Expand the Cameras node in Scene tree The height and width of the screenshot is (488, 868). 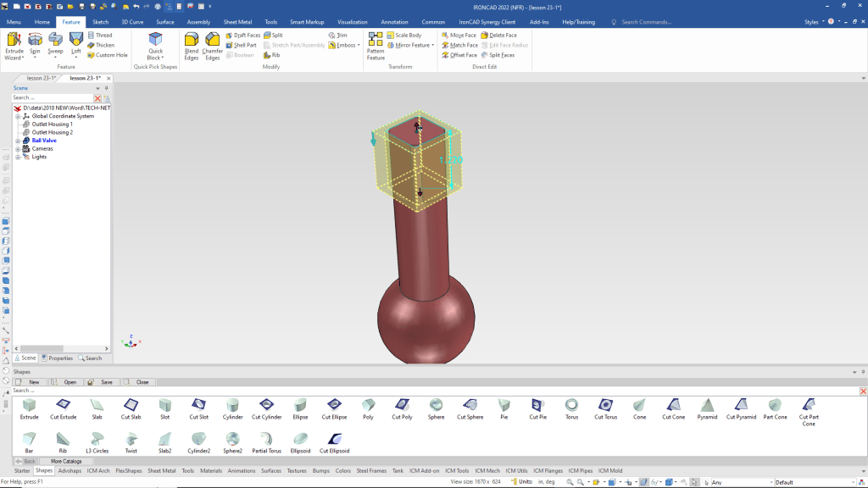pyautogui.click(x=18, y=148)
